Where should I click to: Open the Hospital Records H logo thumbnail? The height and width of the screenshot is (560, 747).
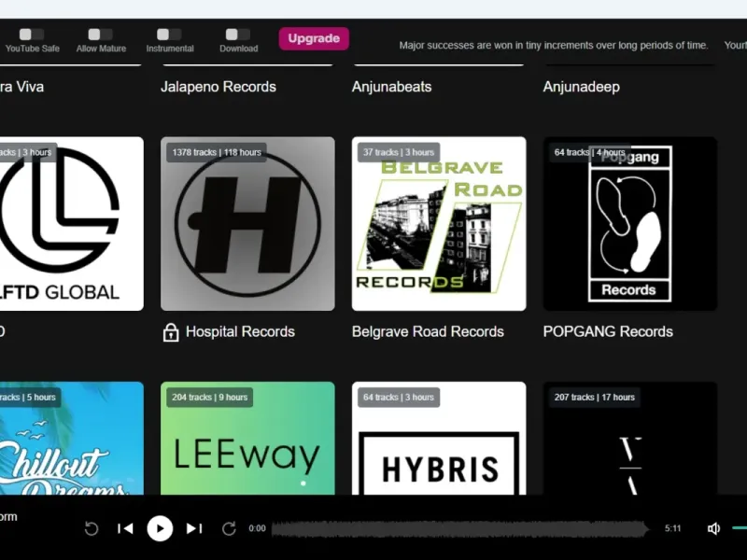247,224
